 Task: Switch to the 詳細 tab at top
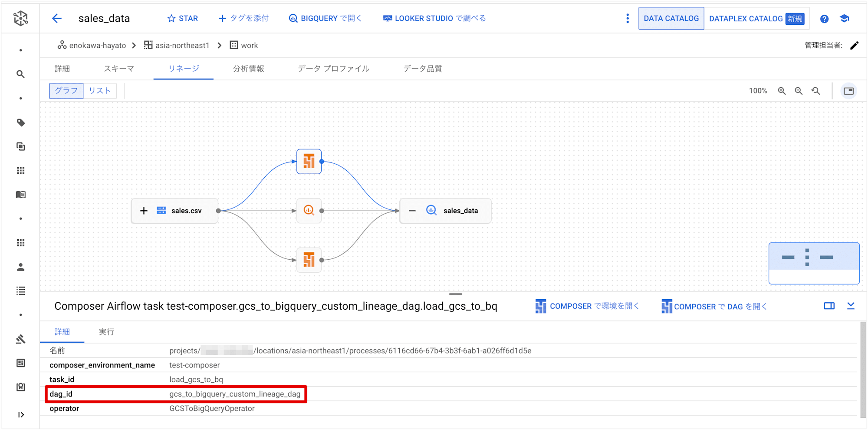click(62, 69)
